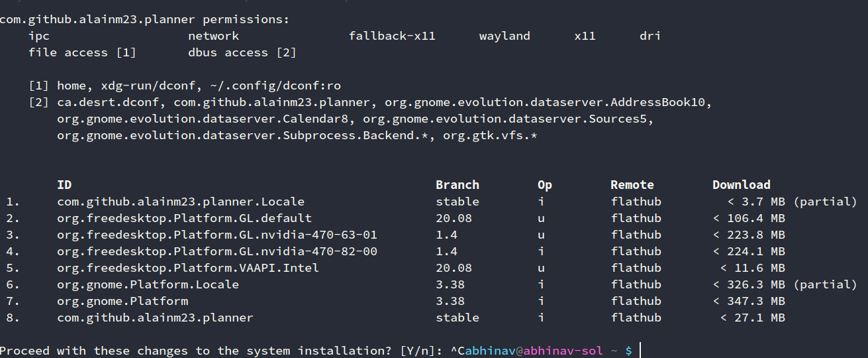Click the 'flathub' remote in VAAPI.Intel row
This screenshot has height=358, width=868.
(x=636, y=268)
